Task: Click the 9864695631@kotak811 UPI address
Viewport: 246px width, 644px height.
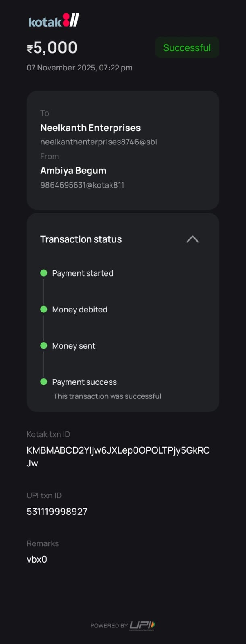Action: (82, 185)
